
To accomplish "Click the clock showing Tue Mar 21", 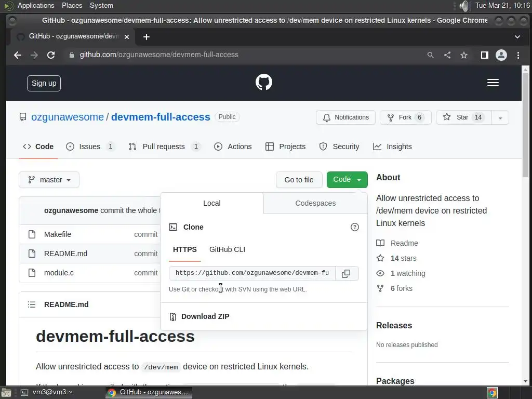I will click(x=502, y=6).
